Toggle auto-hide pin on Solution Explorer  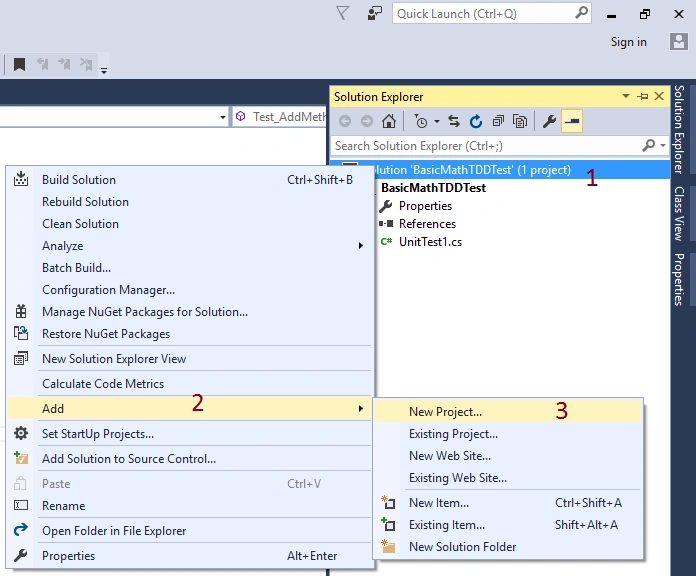click(x=643, y=96)
